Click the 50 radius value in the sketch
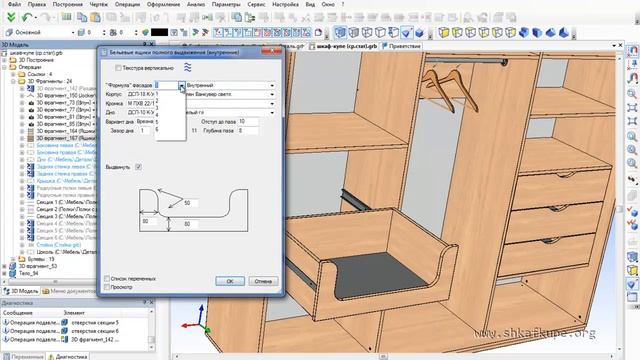 190,203
